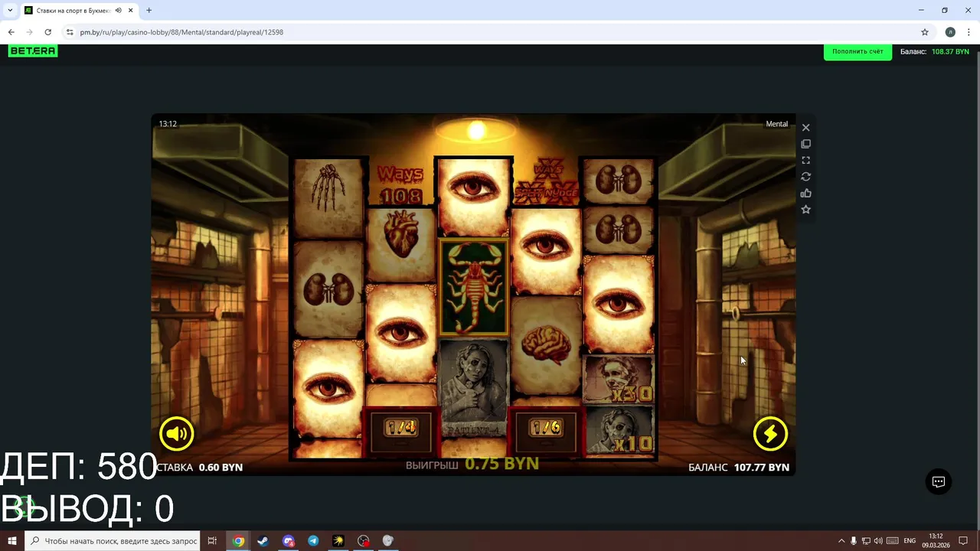Go to the Betera logo home
Screen dimensions: 980x551
click(x=33, y=51)
